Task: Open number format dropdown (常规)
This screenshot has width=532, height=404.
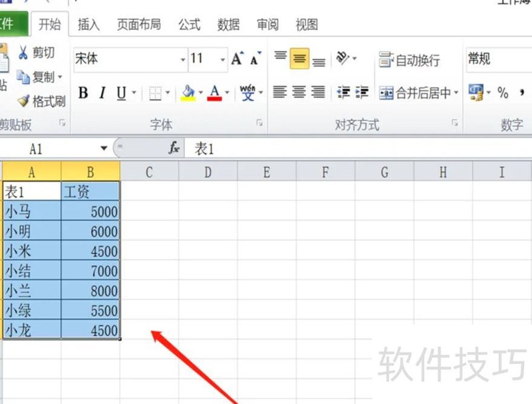Action: [499, 59]
